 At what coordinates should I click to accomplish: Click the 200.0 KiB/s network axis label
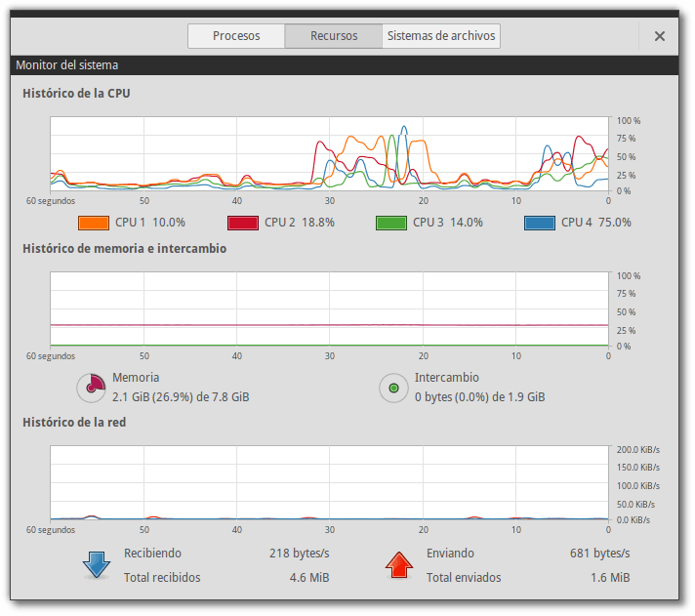coord(637,450)
